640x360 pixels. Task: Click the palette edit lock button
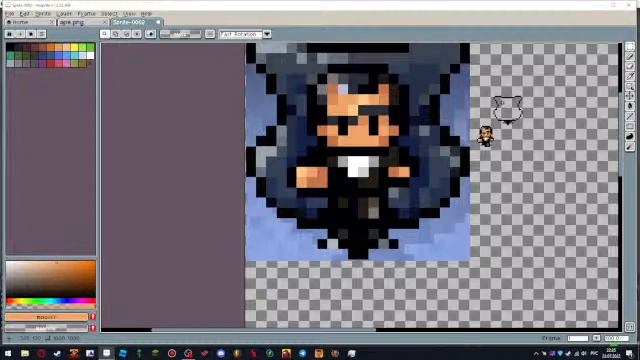tap(9, 34)
